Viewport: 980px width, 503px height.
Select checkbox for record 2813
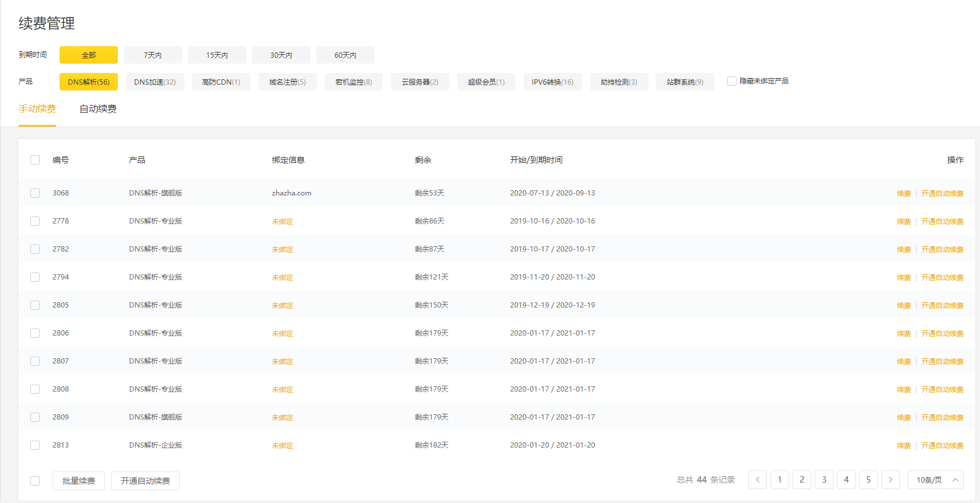pos(35,445)
